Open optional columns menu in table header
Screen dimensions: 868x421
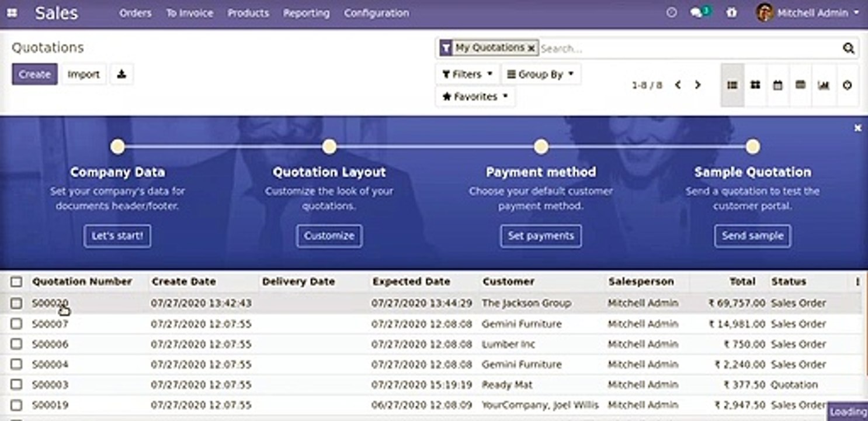857,282
